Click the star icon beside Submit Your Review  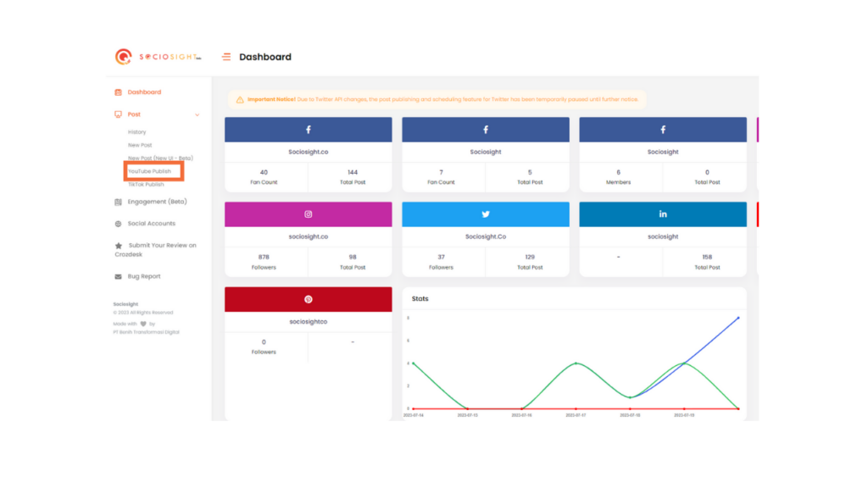pyautogui.click(x=119, y=246)
